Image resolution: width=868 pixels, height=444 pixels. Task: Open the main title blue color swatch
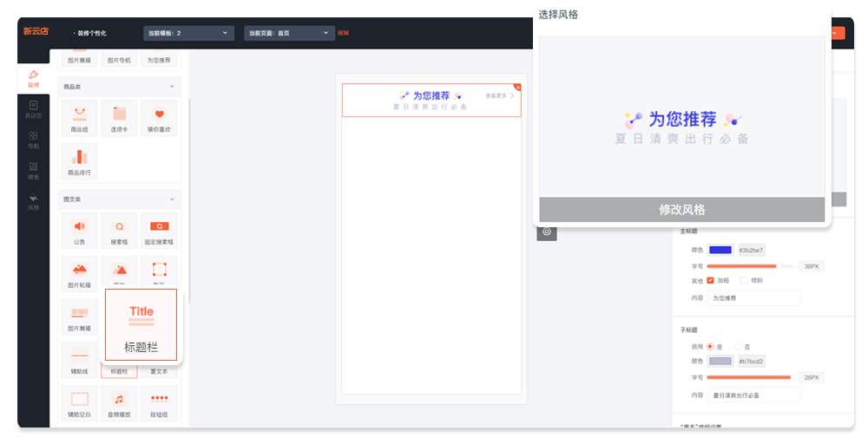click(720, 250)
